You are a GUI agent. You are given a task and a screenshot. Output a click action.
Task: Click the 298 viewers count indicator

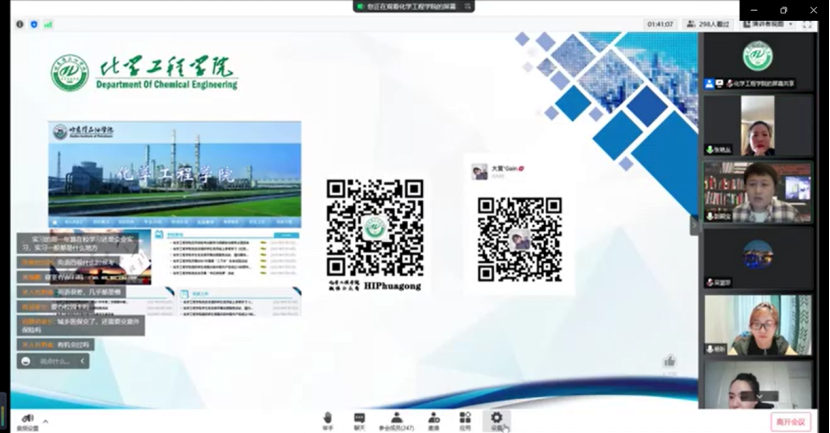click(708, 24)
